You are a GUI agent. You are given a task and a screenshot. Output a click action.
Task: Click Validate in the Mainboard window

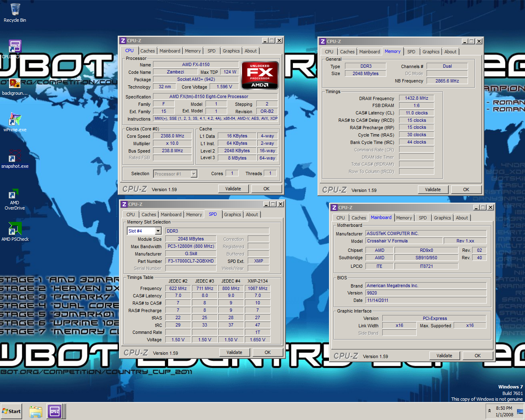pos(444,356)
